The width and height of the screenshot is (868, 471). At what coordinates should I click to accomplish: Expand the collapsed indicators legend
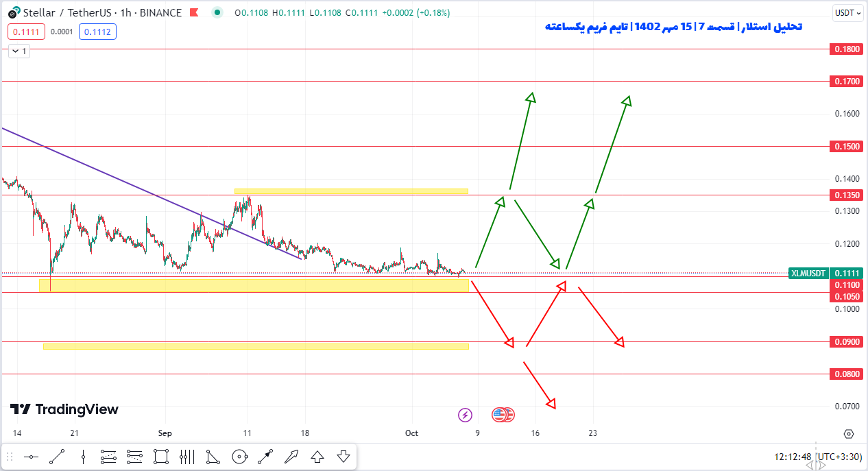pyautogui.click(x=19, y=51)
